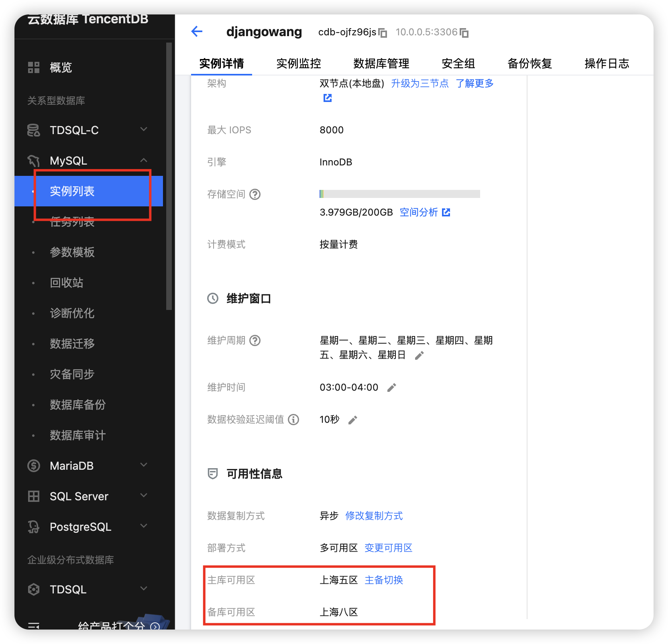Edit the 10秒 delay threshold
This screenshot has width=668, height=644.
pyautogui.click(x=352, y=420)
